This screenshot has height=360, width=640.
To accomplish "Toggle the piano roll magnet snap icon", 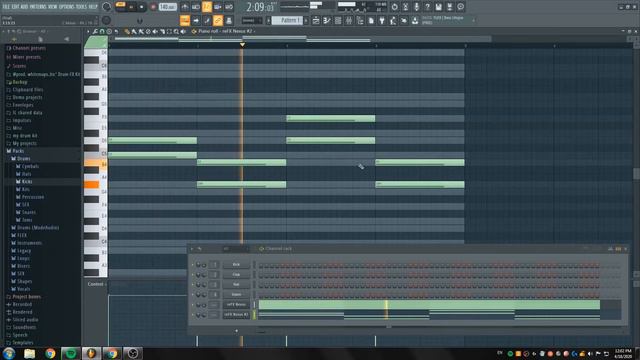I will [x=102, y=31].
